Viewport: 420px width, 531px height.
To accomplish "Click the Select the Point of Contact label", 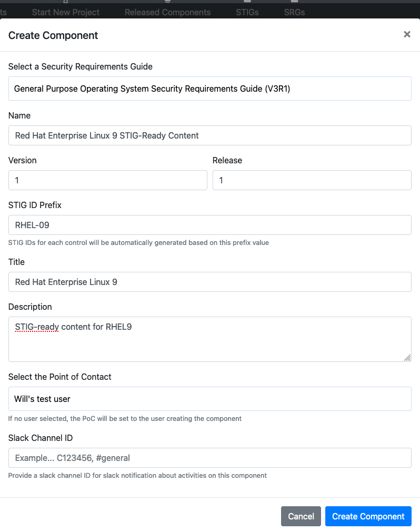I will [x=60, y=377].
